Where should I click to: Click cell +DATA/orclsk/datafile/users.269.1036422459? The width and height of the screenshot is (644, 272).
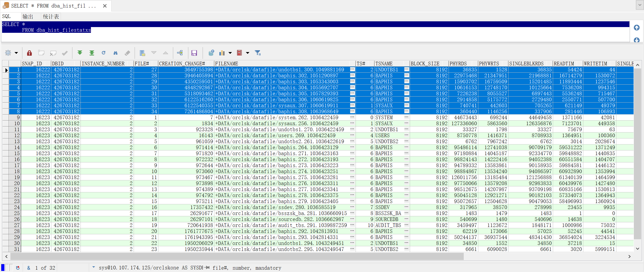point(285,135)
